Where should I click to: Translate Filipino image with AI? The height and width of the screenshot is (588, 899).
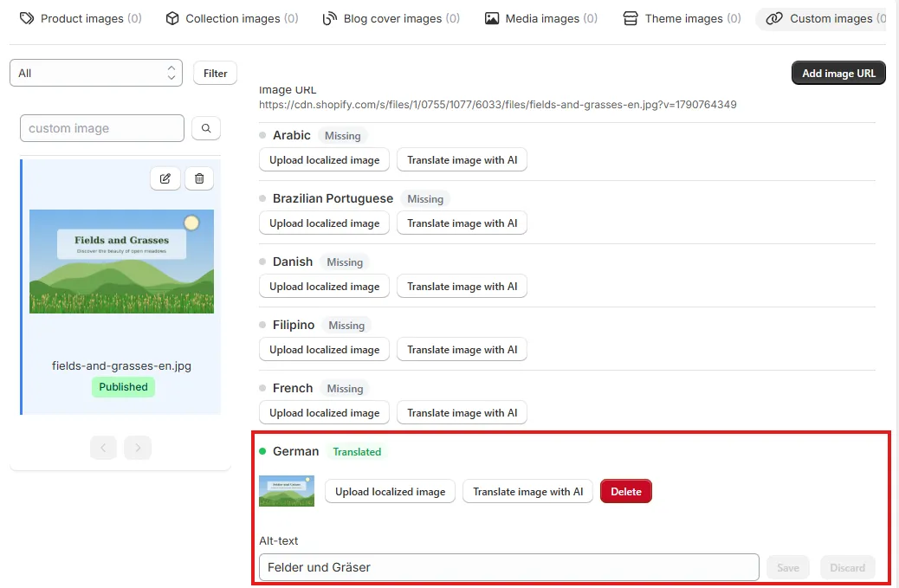point(462,350)
